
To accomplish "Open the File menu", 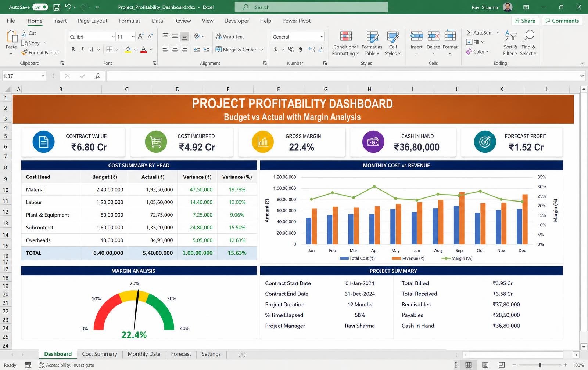I will point(11,21).
